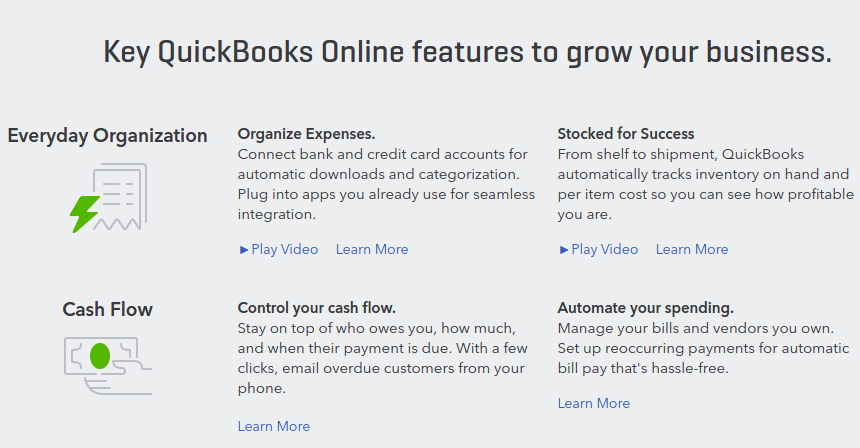Click the Key QuickBooks Online features headline
Viewport: 860px width, 448px height.
(468, 52)
